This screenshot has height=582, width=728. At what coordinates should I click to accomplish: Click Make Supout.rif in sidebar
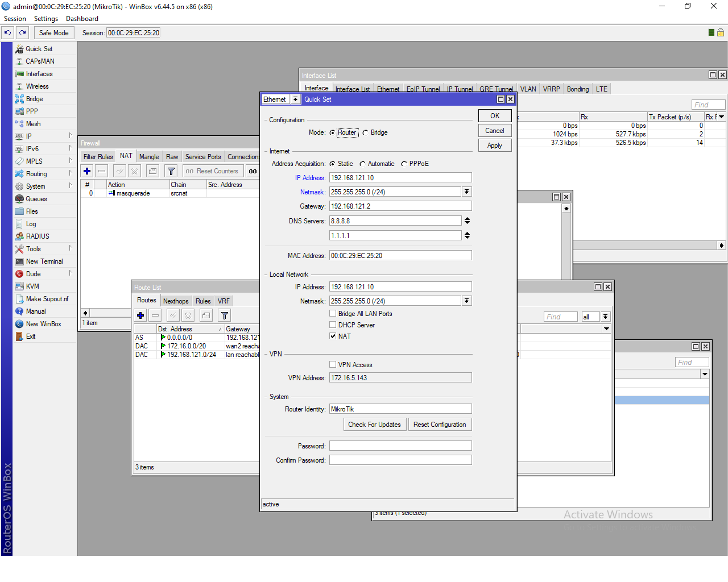click(x=47, y=299)
